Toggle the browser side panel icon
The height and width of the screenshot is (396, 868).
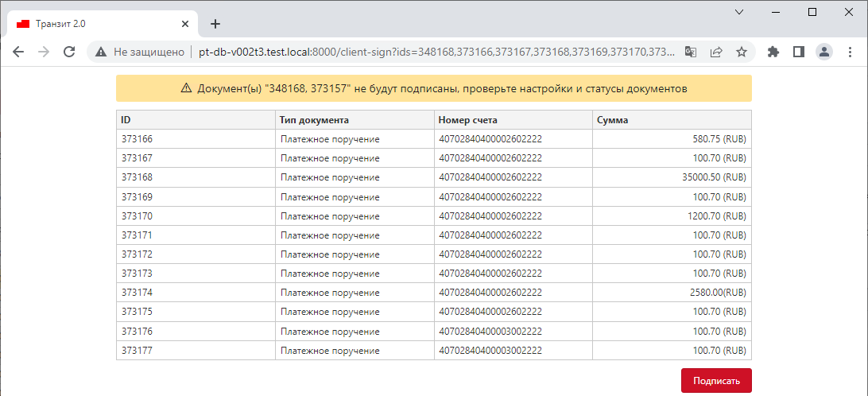(x=798, y=52)
